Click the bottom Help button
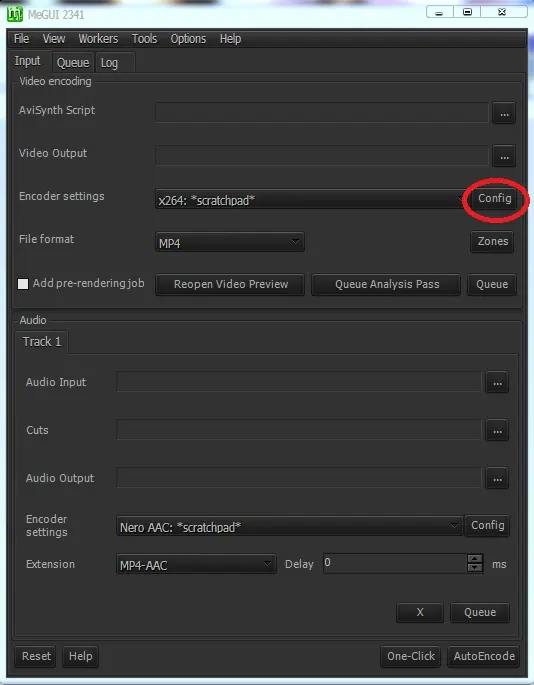 (80, 656)
